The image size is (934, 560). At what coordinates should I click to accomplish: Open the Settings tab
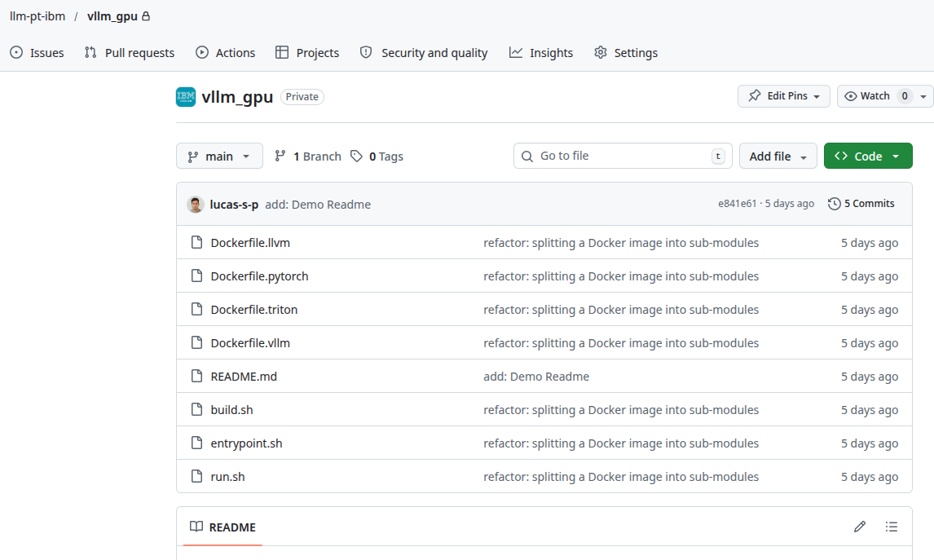(x=626, y=52)
